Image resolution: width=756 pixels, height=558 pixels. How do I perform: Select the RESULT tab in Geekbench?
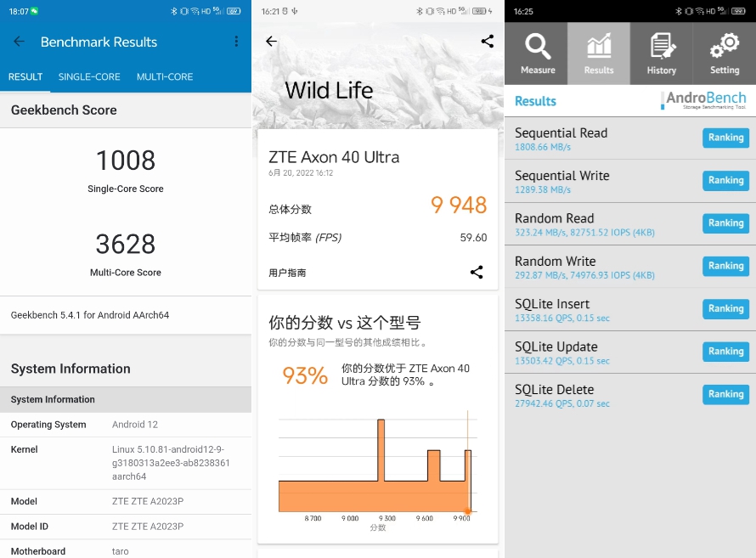pyautogui.click(x=25, y=77)
